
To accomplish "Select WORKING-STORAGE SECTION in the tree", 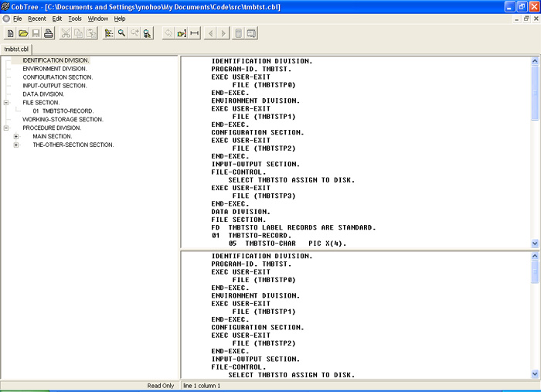I will point(63,119).
